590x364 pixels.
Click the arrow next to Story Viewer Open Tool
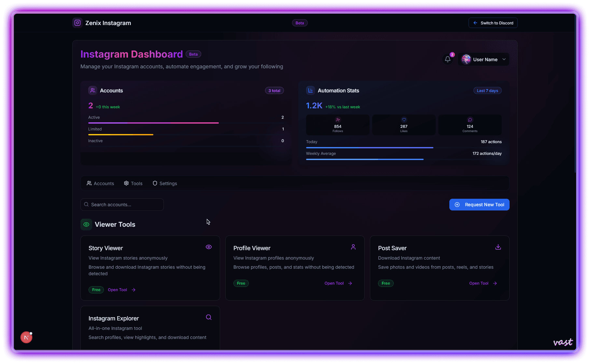click(x=133, y=290)
